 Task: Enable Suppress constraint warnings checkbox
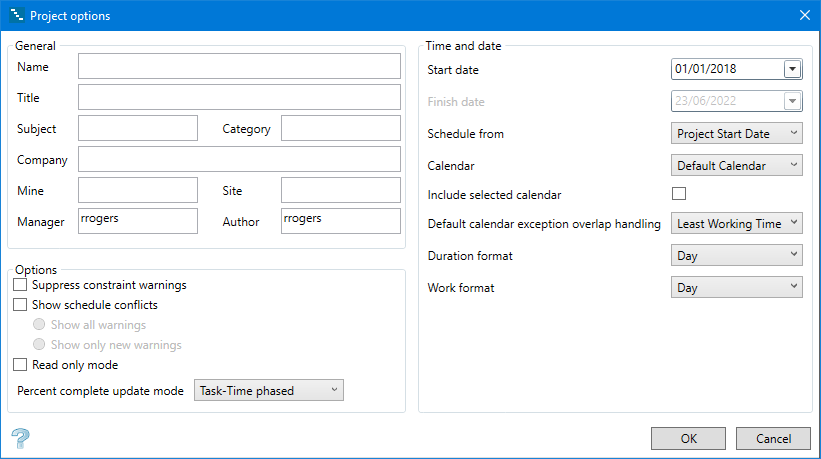(x=20, y=286)
